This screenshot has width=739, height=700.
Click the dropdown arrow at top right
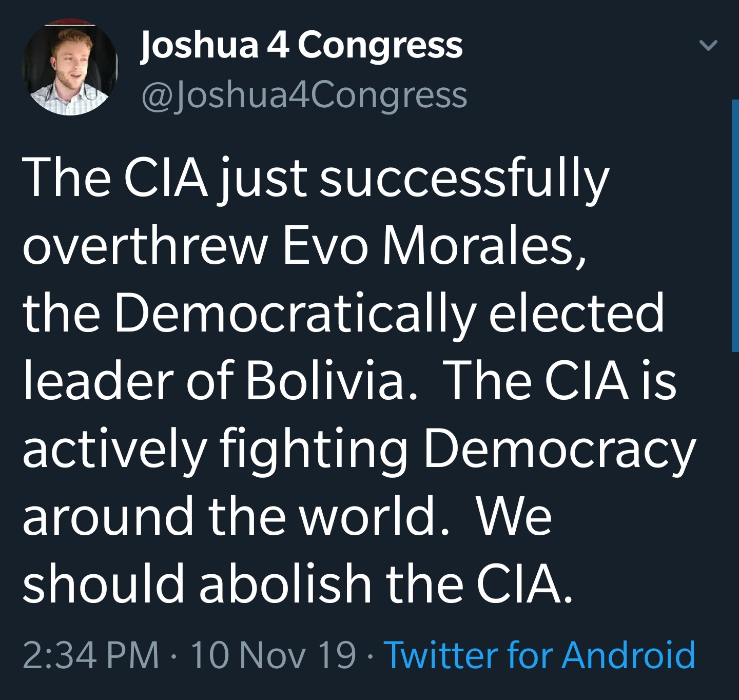pos(709,46)
